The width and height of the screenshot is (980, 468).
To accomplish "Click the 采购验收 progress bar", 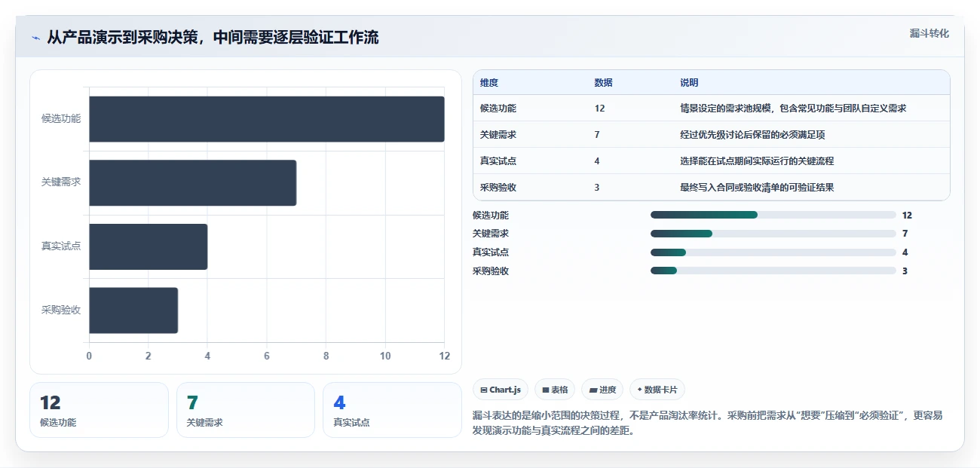I will [773, 271].
